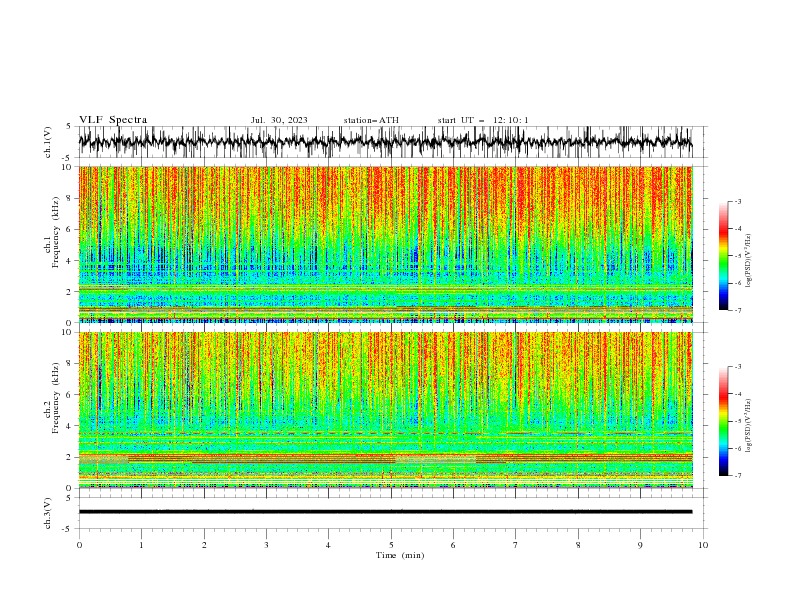
Task: Click the ch.2 spectrogram color scale bar
Action: click(724, 421)
